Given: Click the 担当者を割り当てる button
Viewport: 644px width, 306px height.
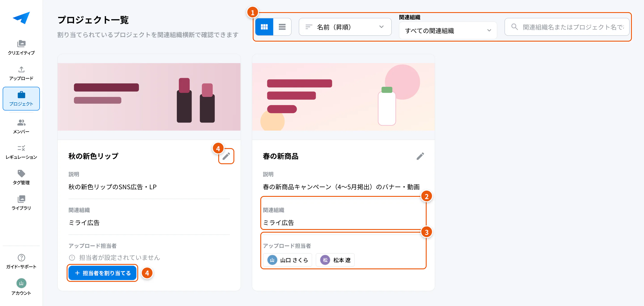Looking at the screenshot, I should (102, 273).
